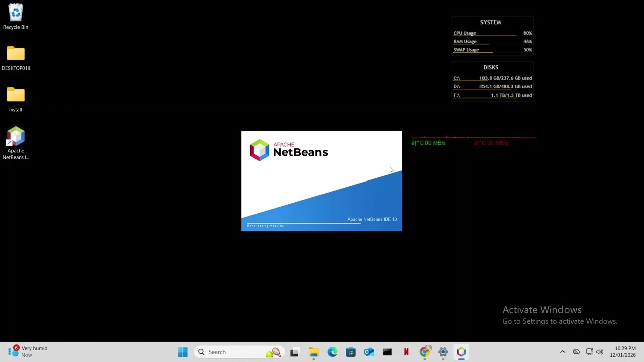Open Netflix from the taskbar
The width and height of the screenshot is (644, 362).
[x=406, y=352]
